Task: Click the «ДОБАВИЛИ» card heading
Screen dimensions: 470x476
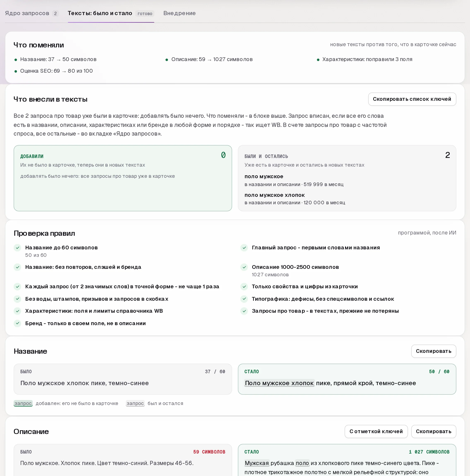Action: [x=32, y=156]
